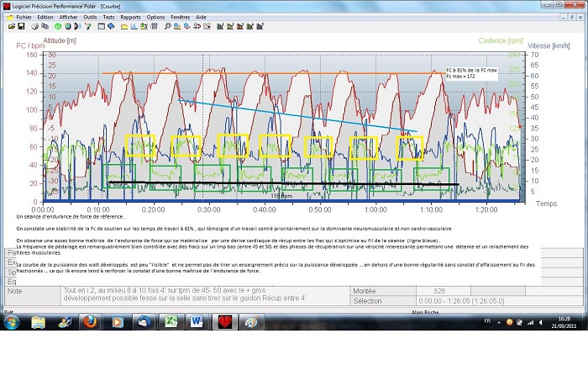
Task: Open the Aide menu
Action: pyautogui.click(x=201, y=18)
